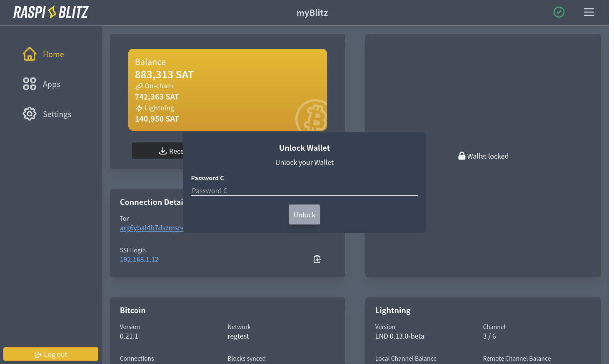Click the Settings gear icon
The image size is (614, 364).
[x=30, y=114]
